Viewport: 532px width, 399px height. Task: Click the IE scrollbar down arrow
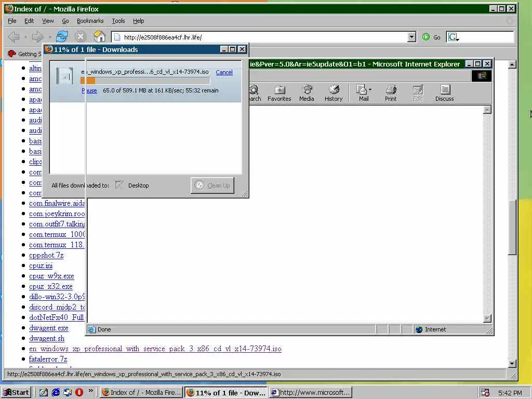(487, 318)
